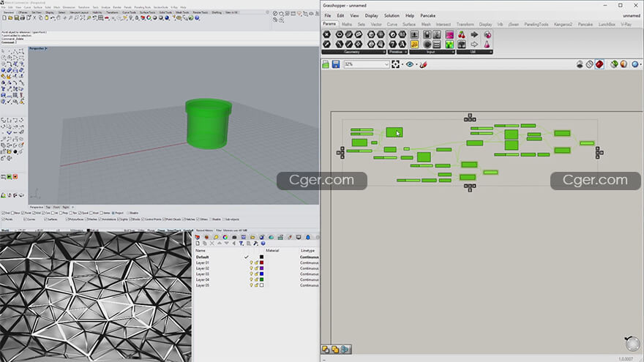Click the compass navigation widget on Grasshopper canvas
The image size is (644, 362).
632,343
